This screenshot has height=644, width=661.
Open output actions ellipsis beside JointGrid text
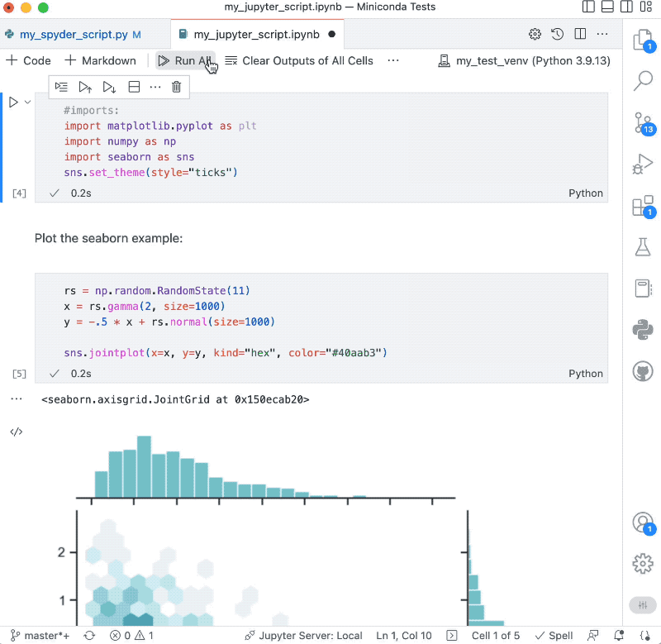point(17,399)
